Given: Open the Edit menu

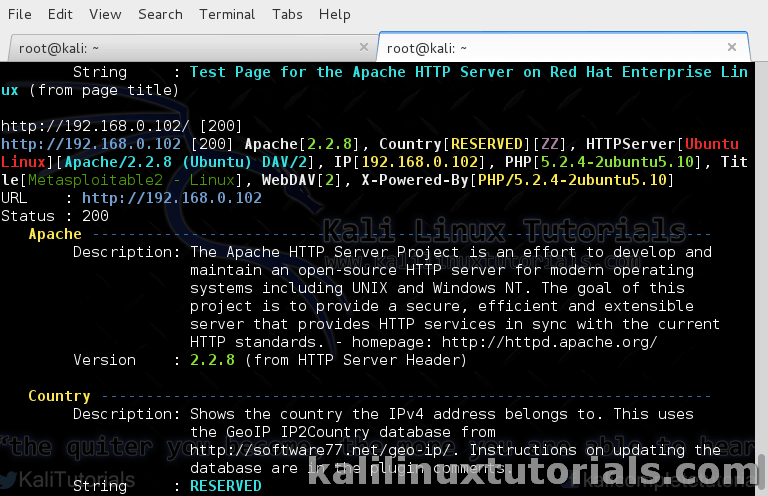Looking at the screenshot, I should pos(60,14).
